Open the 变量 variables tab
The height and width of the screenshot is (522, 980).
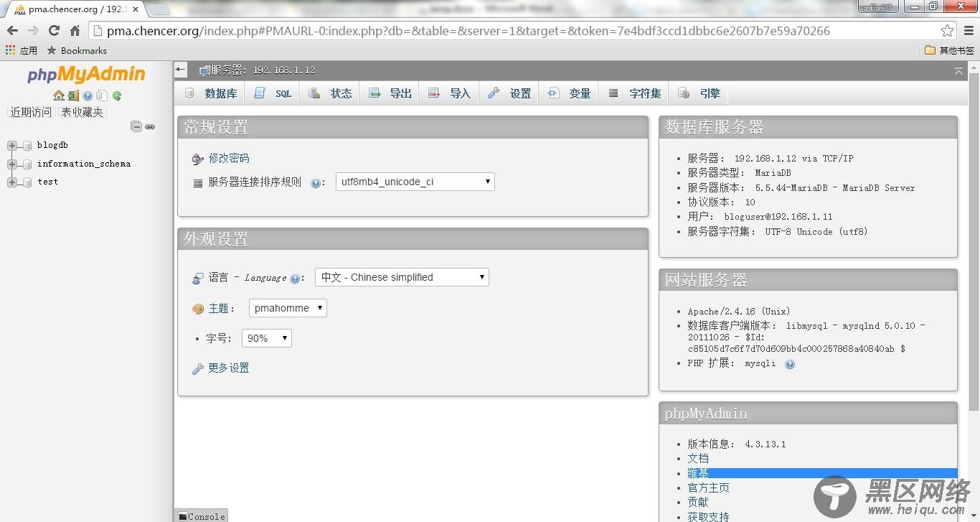pyautogui.click(x=569, y=93)
